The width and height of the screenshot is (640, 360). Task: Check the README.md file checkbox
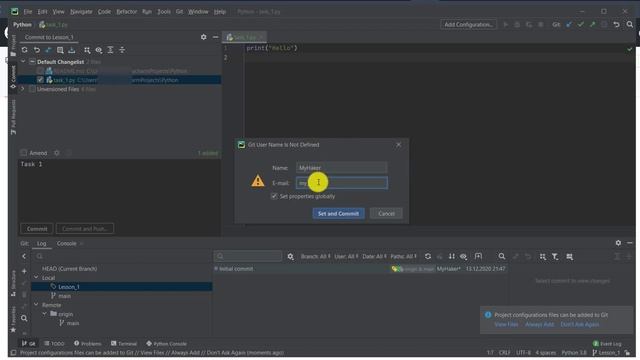40,71
